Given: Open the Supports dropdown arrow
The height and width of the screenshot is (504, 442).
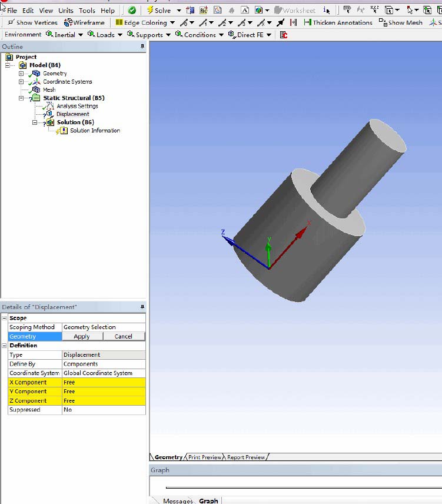Looking at the screenshot, I should point(168,35).
